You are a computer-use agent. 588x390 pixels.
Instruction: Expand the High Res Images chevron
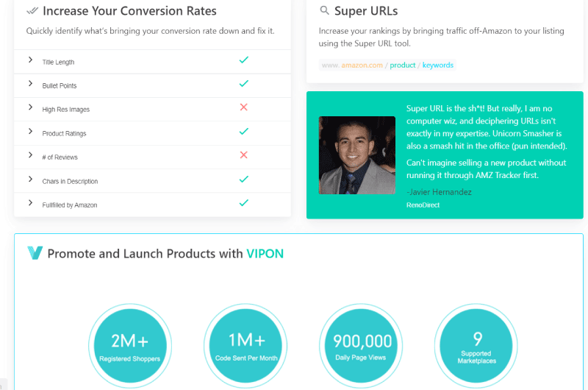click(30, 107)
